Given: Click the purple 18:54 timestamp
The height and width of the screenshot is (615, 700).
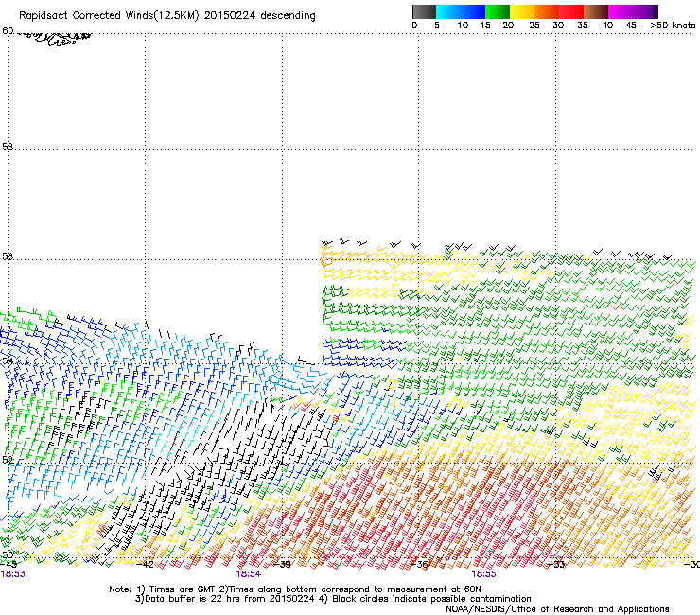Looking at the screenshot, I should [248, 574].
